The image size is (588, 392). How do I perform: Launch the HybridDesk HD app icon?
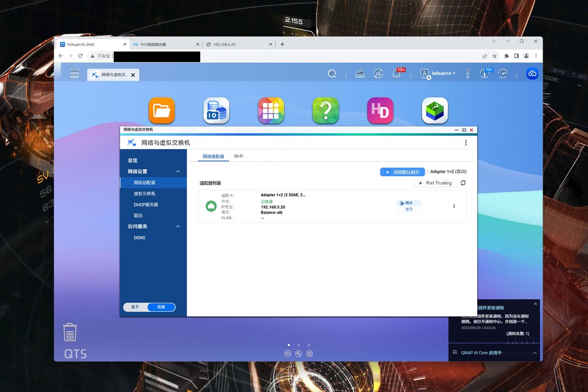click(x=380, y=111)
